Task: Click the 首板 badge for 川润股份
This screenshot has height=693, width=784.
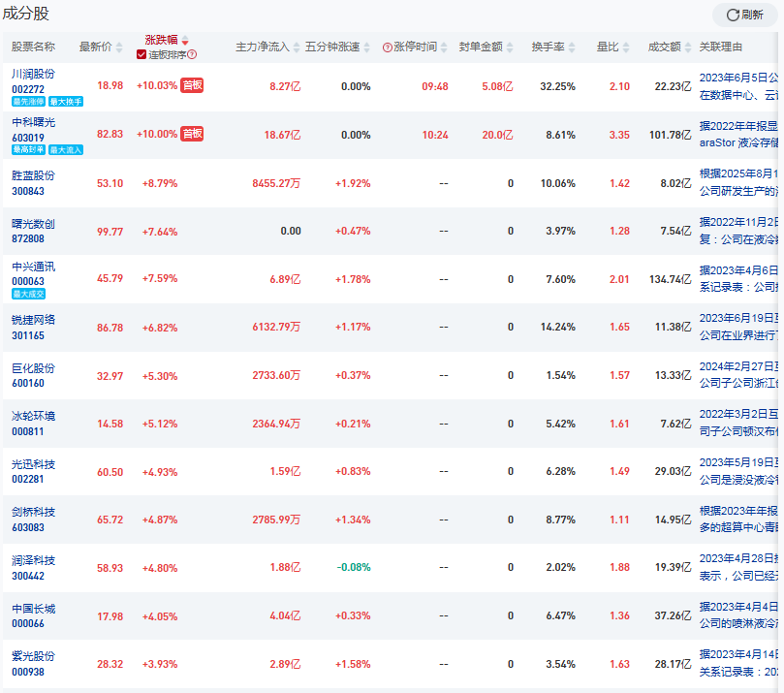Action: [x=192, y=85]
